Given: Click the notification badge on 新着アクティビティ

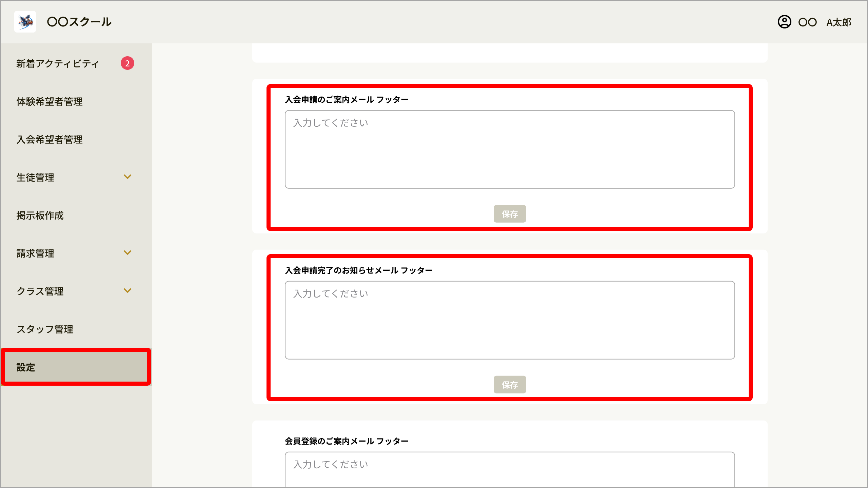Looking at the screenshot, I should tap(127, 63).
